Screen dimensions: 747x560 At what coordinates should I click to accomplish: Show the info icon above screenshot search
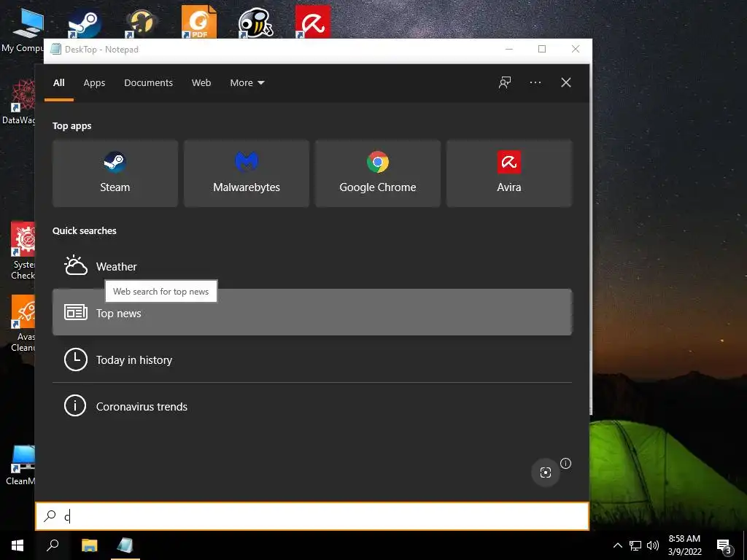point(565,463)
